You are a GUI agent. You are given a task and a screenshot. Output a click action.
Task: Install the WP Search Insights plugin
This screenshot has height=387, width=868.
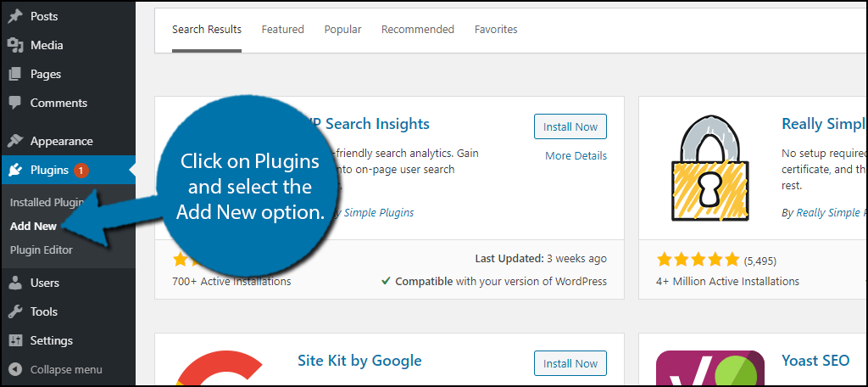(570, 126)
